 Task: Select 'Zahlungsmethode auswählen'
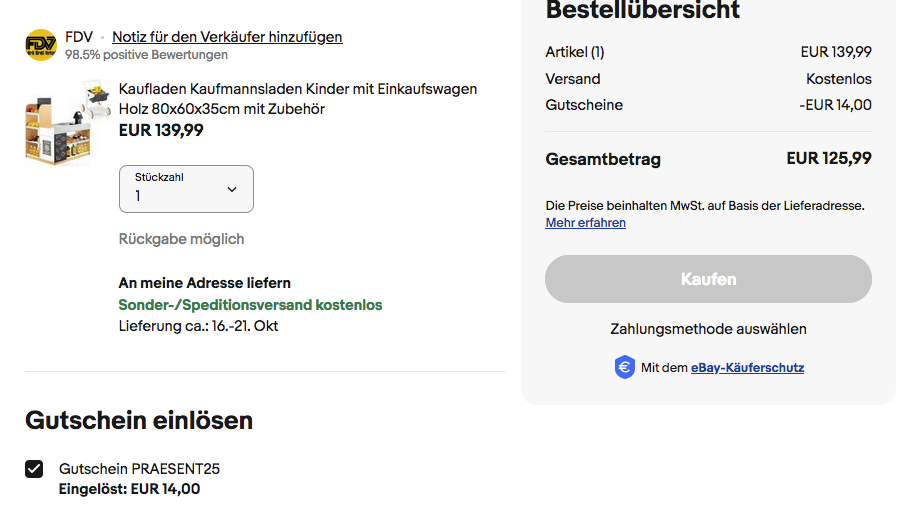tap(708, 329)
